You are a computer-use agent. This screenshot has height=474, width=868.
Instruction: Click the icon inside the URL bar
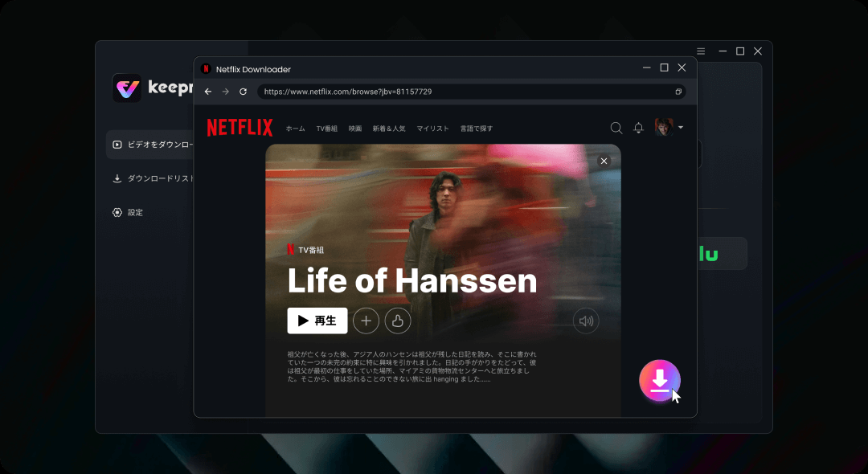(678, 92)
